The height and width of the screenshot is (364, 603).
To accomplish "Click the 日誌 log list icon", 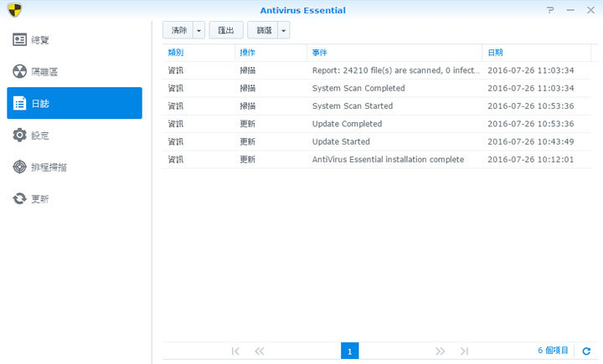I will click(20, 104).
